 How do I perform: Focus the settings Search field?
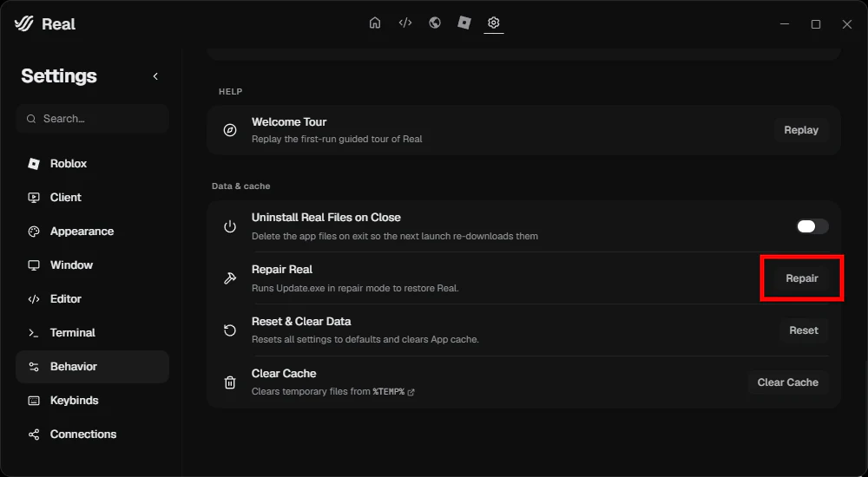93,119
